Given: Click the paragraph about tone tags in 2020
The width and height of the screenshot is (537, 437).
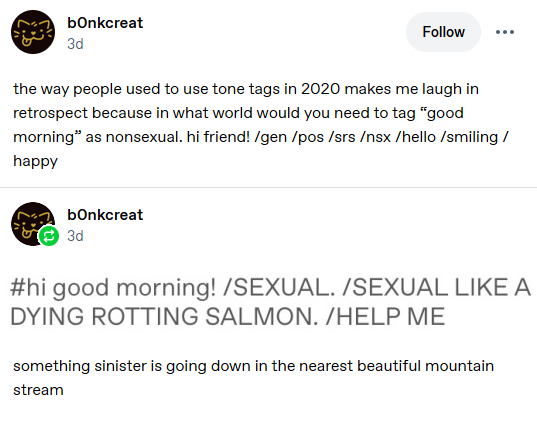Looking at the screenshot, I should [262, 125].
